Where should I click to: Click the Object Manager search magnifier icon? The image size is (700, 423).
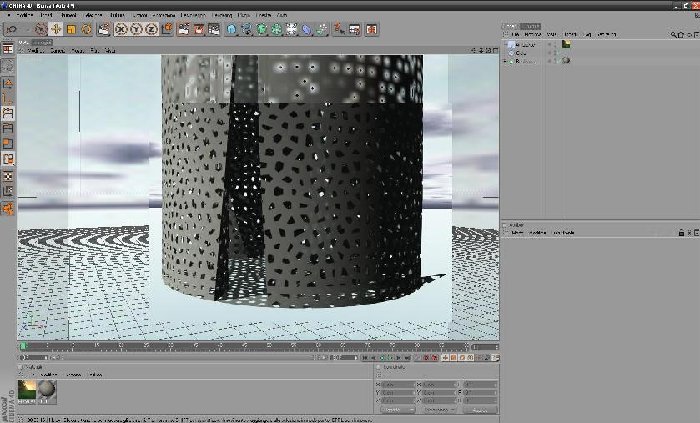coord(674,34)
